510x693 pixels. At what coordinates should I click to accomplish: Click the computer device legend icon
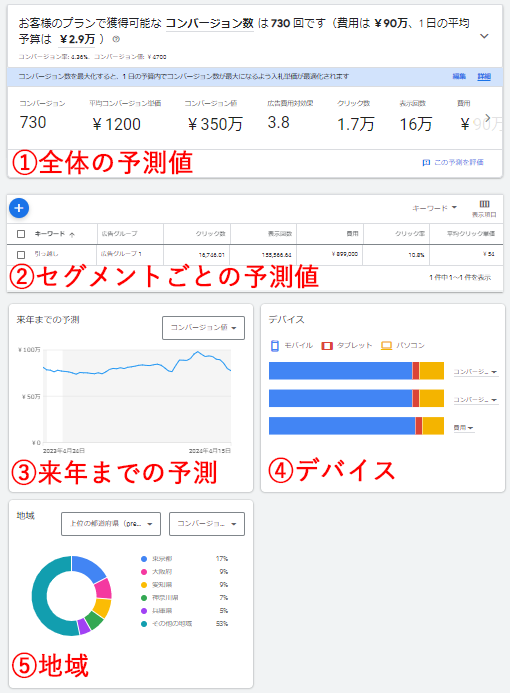coord(387,346)
